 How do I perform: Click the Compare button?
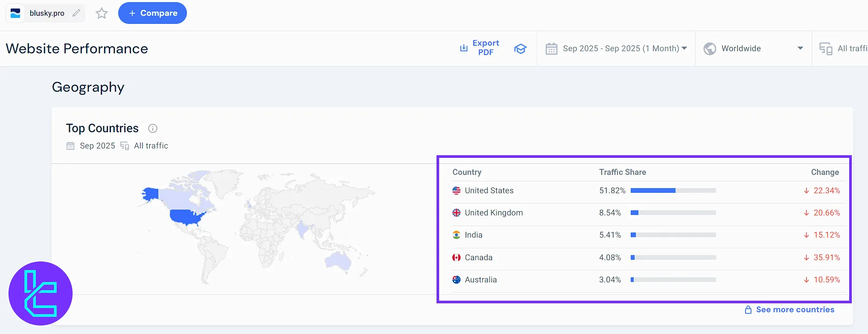[152, 13]
